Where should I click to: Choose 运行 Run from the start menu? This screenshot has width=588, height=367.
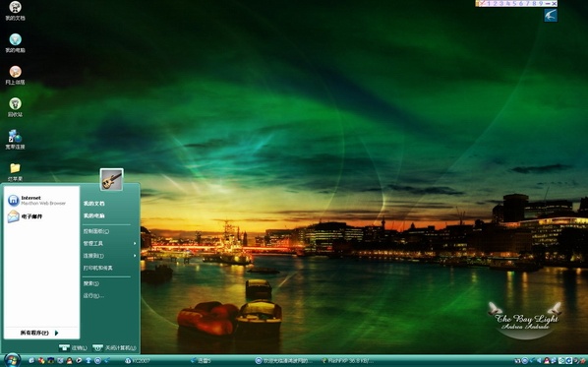click(93, 296)
